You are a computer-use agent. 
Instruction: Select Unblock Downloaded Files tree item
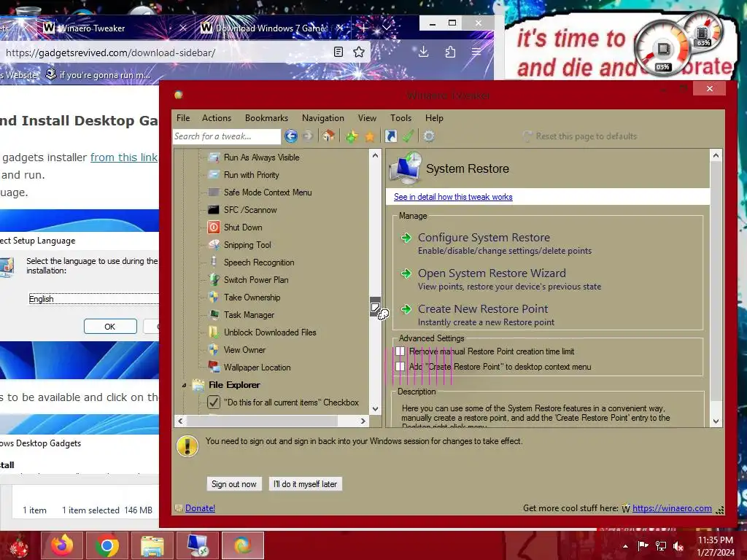[x=270, y=332]
